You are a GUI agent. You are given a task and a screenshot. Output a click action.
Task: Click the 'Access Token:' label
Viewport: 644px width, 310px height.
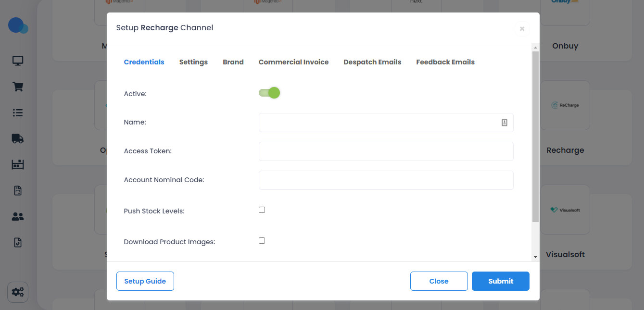(148, 151)
